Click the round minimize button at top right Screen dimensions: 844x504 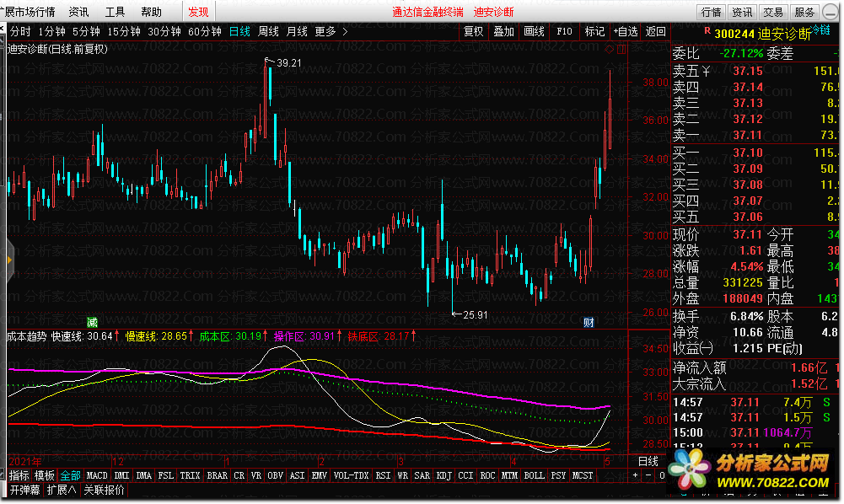pyautogui.click(x=831, y=12)
